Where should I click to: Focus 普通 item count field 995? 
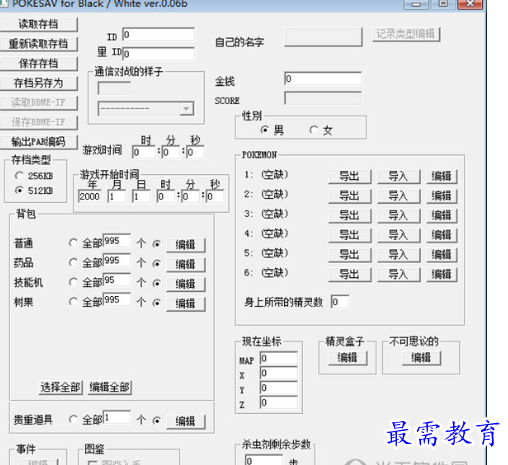tap(117, 241)
